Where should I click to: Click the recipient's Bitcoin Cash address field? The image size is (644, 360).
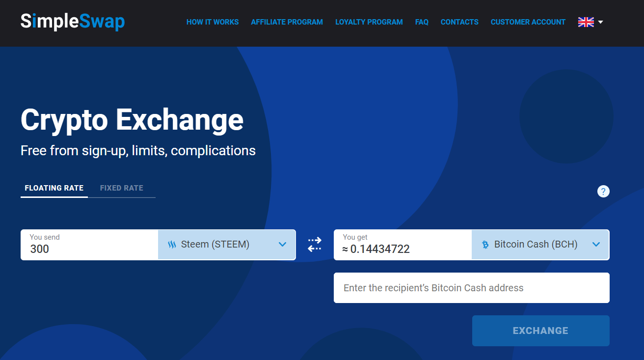click(x=472, y=288)
